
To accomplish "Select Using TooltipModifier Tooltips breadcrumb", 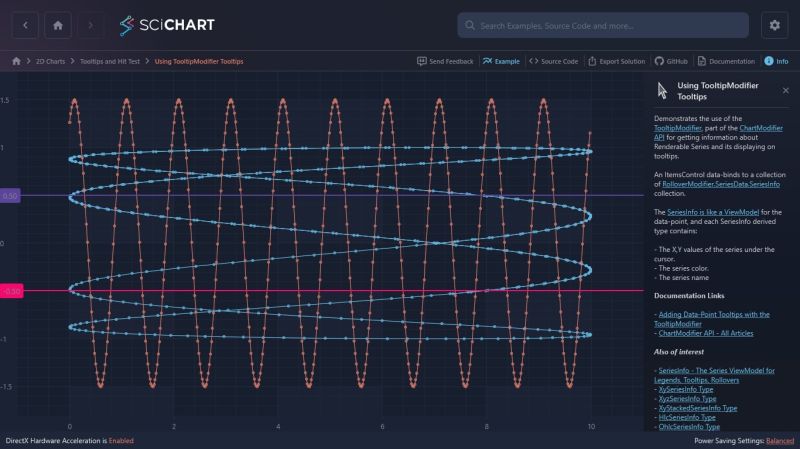I will pyautogui.click(x=199, y=61).
